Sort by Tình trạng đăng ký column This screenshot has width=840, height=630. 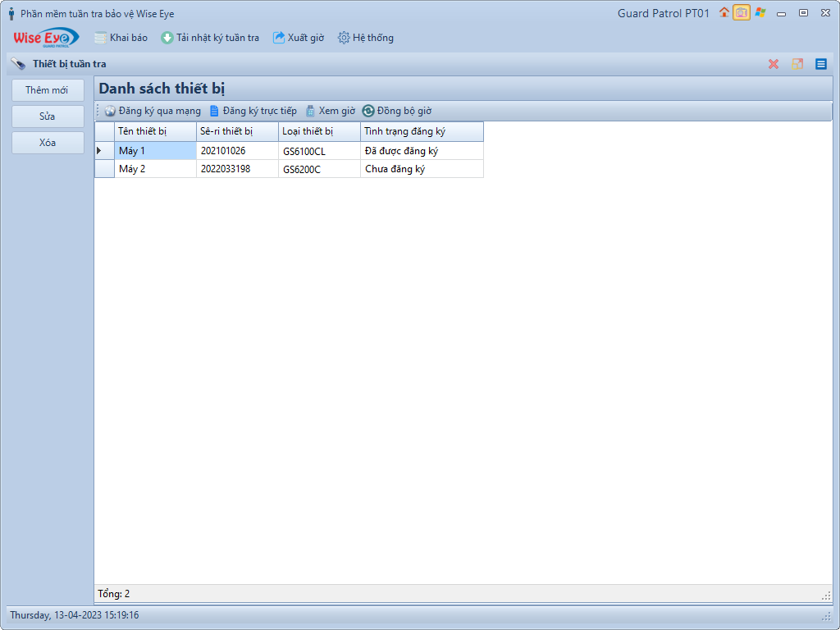coord(421,131)
